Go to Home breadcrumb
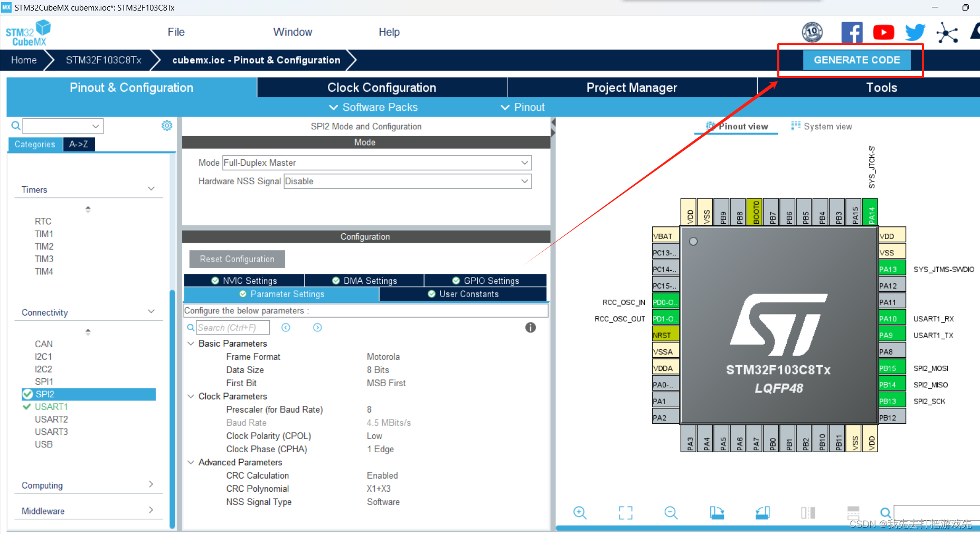This screenshot has width=980, height=534. point(24,60)
